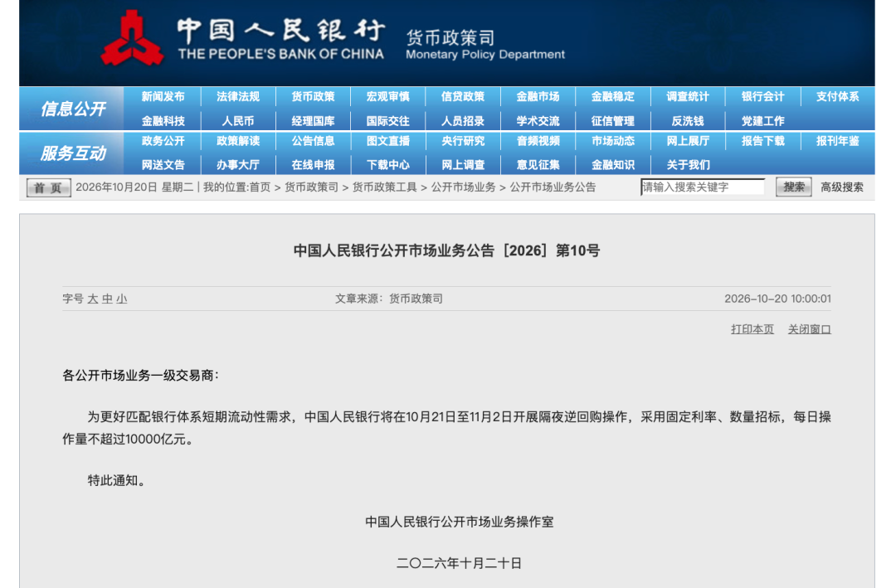This screenshot has height=588, width=896.
Task: Open the 支付体系 menu item
Action: coord(837,96)
